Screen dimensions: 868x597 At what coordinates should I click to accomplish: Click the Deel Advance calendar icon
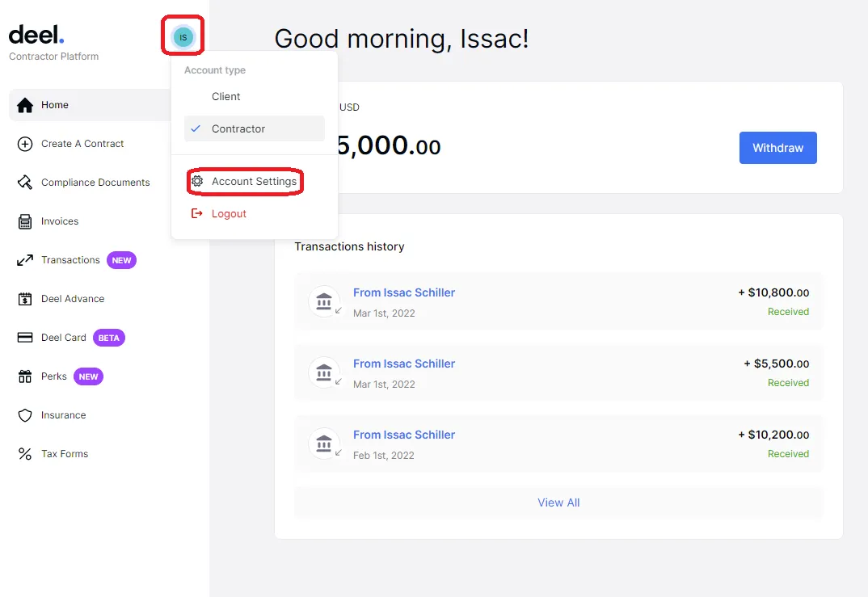point(25,299)
